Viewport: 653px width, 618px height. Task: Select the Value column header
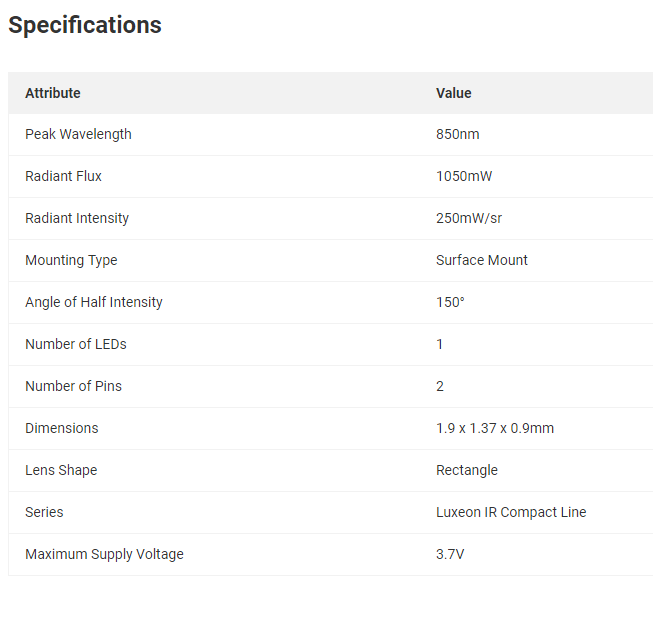(x=454, y=93)
